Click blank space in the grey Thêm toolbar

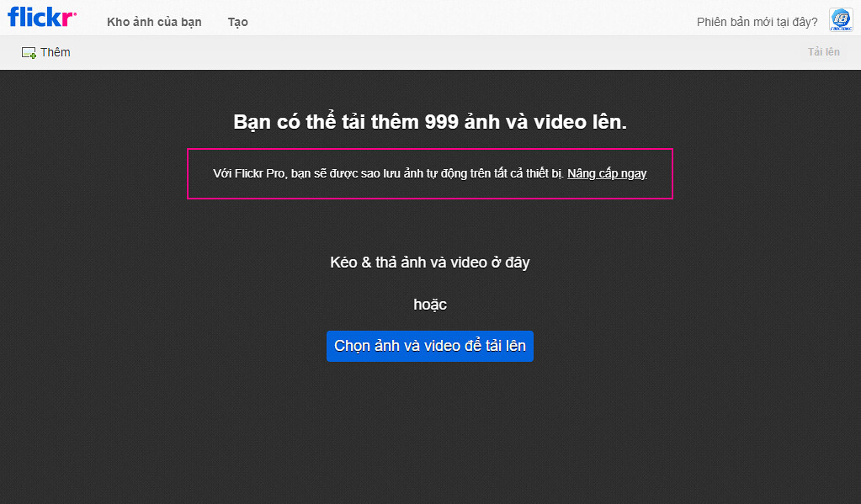pos(421,52)
